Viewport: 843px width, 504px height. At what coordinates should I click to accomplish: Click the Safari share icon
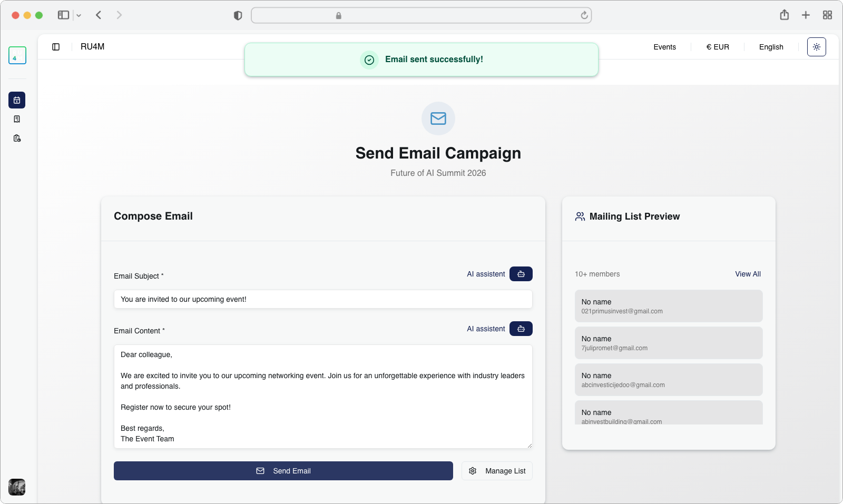pyautogui.click(x=785, y=15)
